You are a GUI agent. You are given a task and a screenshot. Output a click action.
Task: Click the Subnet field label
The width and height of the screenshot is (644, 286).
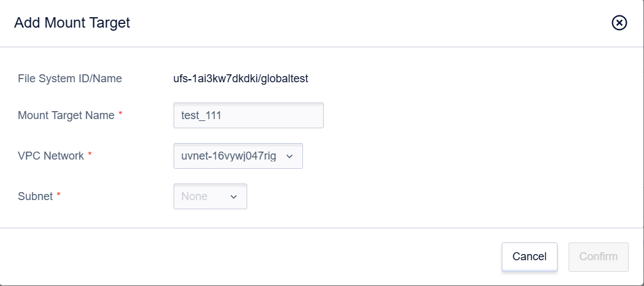click(x=36, y=196)
